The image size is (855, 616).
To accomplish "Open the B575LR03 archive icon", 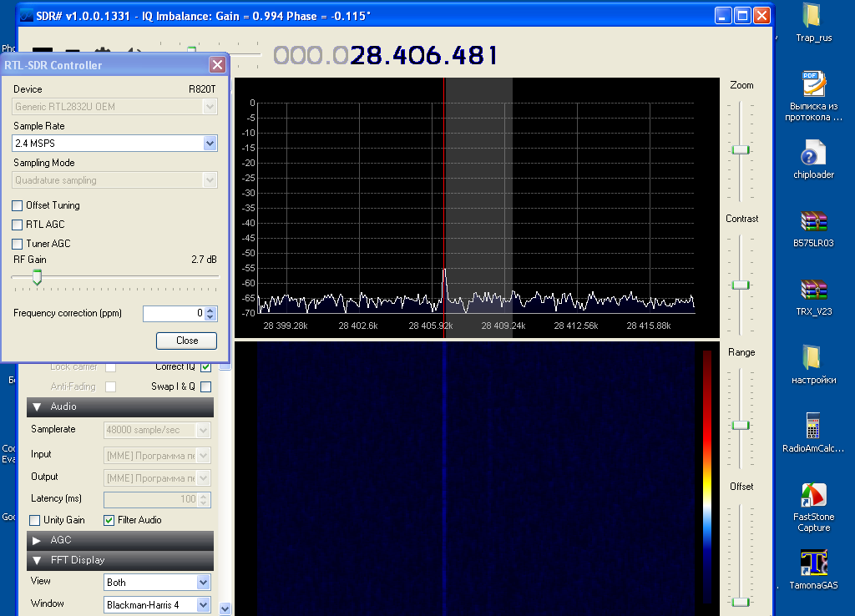I will pos(812,222).
